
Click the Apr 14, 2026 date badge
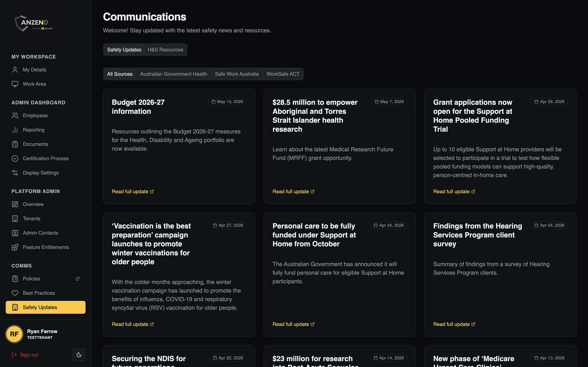[x=388, y=358]
